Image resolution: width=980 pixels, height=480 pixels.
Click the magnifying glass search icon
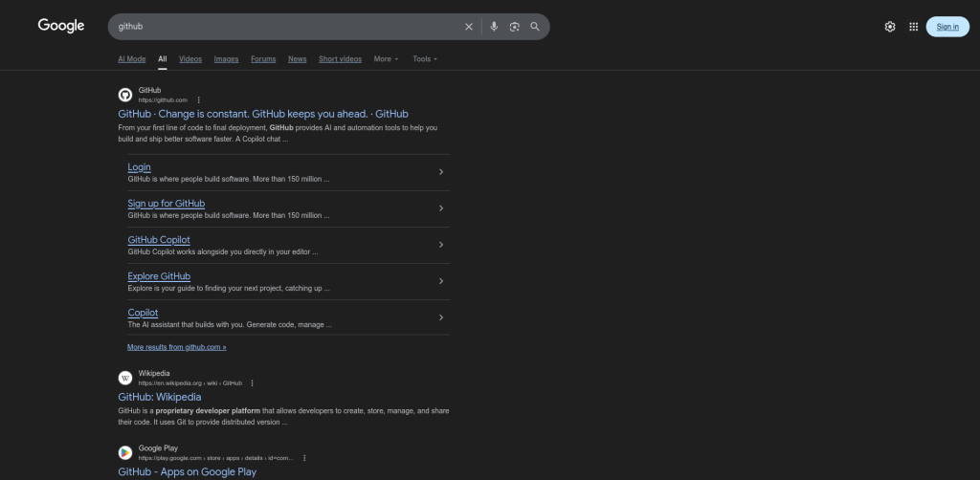click(x=536, y=27)
